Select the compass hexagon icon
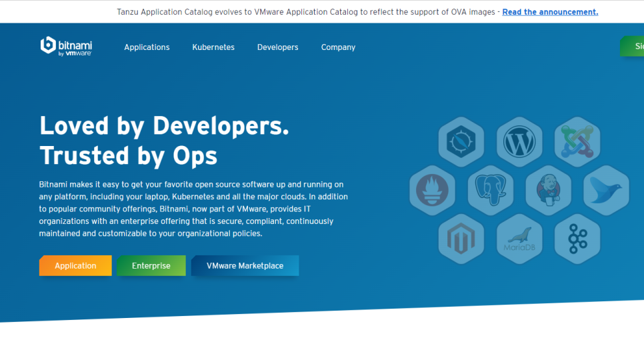This screenshot has width=644, height=342. (x=461, y=141)
